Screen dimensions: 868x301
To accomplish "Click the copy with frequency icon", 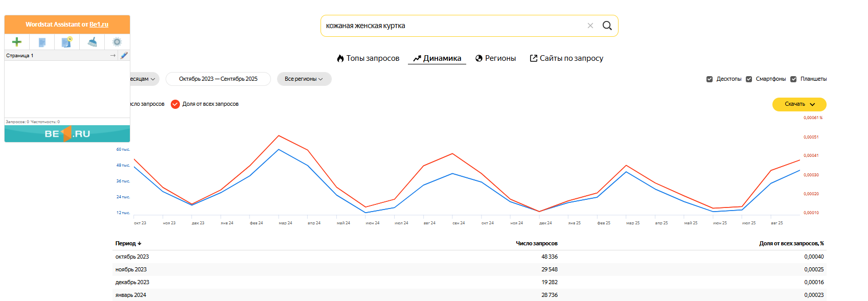I will (66, 42).
